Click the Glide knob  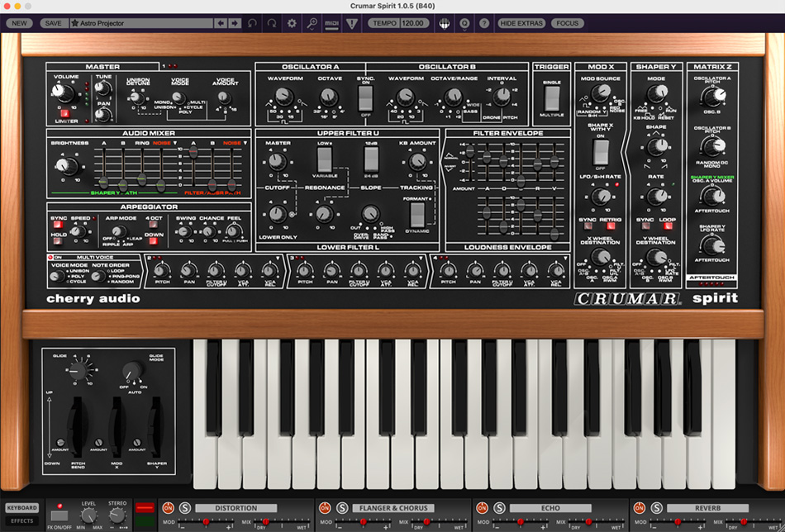(x=78, y=370)
